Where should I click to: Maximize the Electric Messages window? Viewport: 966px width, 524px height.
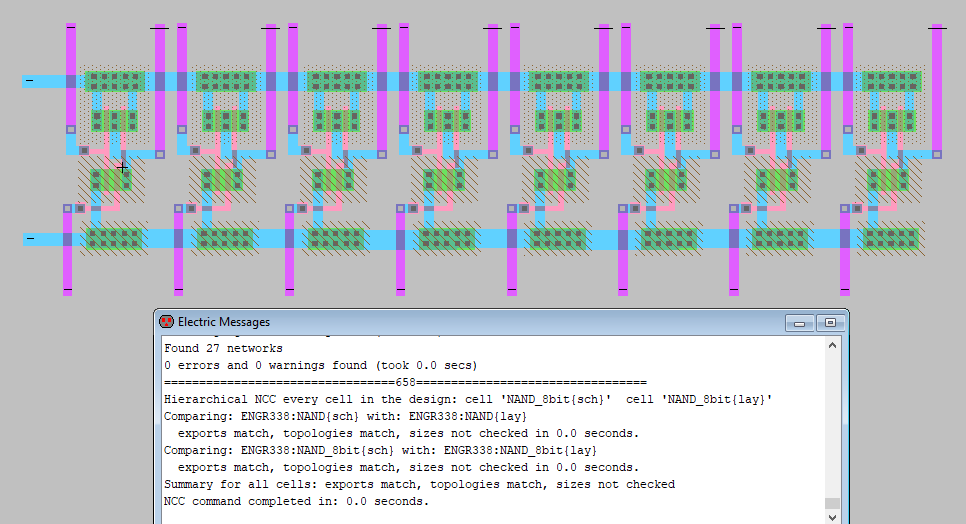830,323
